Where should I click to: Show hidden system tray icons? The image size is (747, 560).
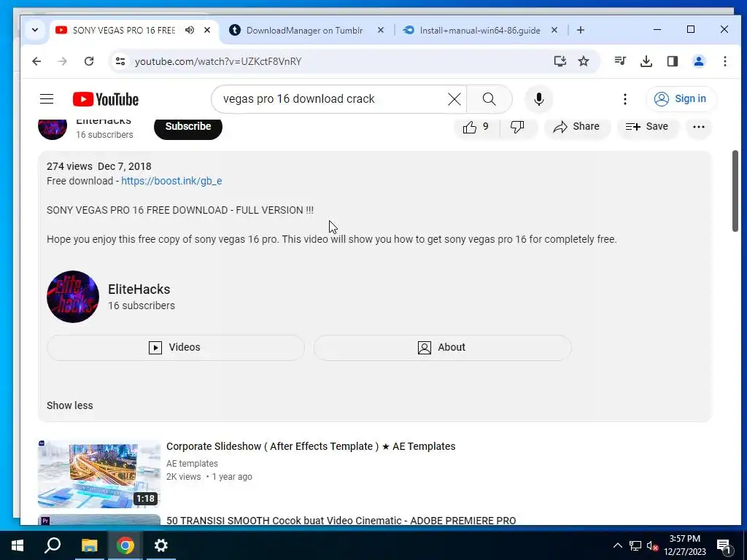point(617,545)
